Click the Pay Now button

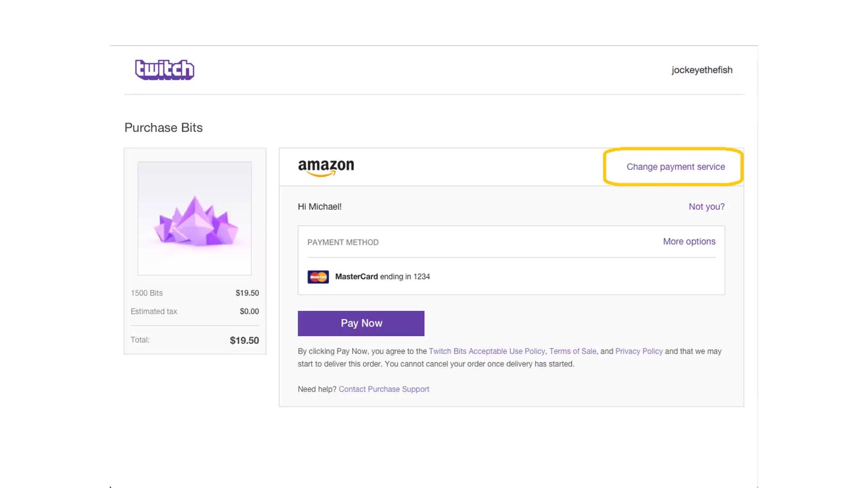point(361,323)
